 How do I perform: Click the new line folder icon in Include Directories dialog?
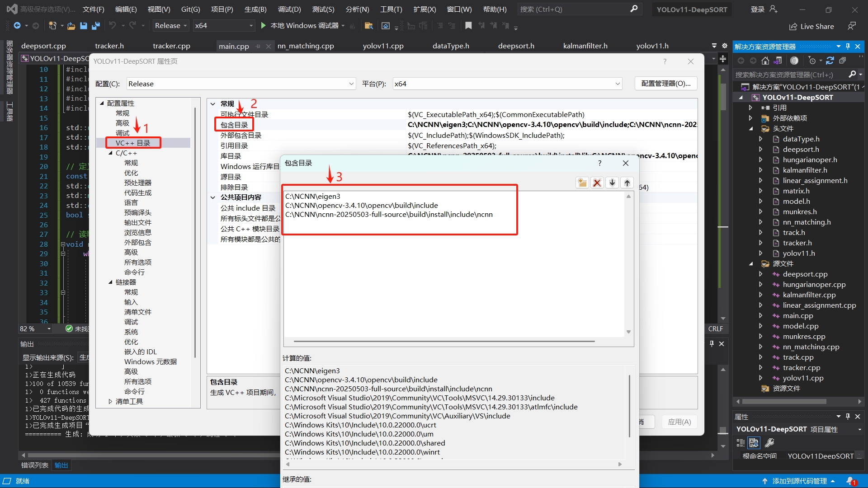pos(582,183)
